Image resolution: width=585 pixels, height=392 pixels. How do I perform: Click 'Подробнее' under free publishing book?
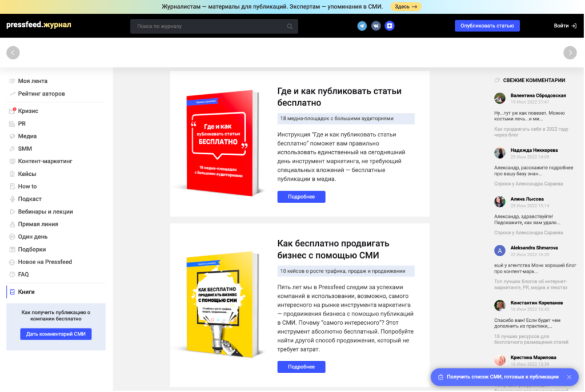click(301, 197)
